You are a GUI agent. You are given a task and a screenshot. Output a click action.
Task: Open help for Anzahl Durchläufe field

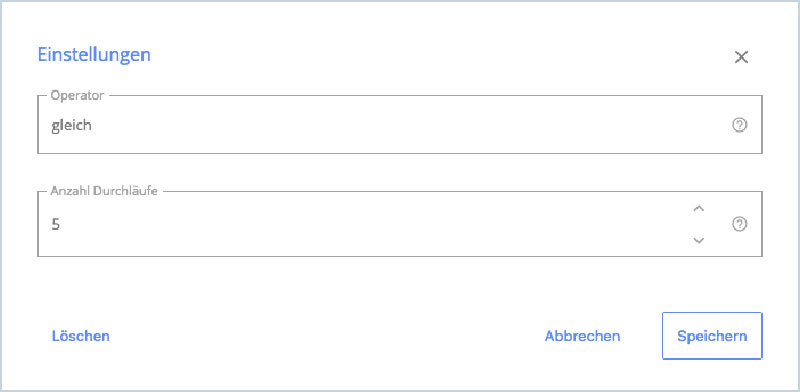pos(739,224)
